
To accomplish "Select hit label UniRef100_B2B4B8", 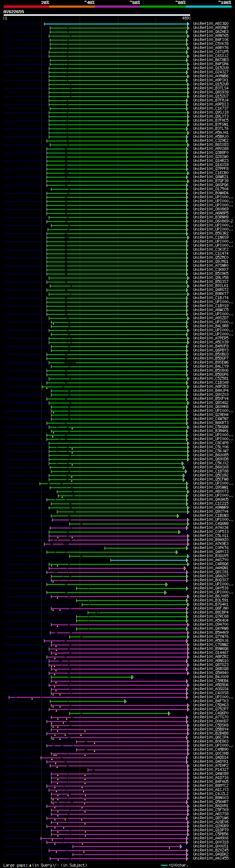I will (x=211, y=733).
